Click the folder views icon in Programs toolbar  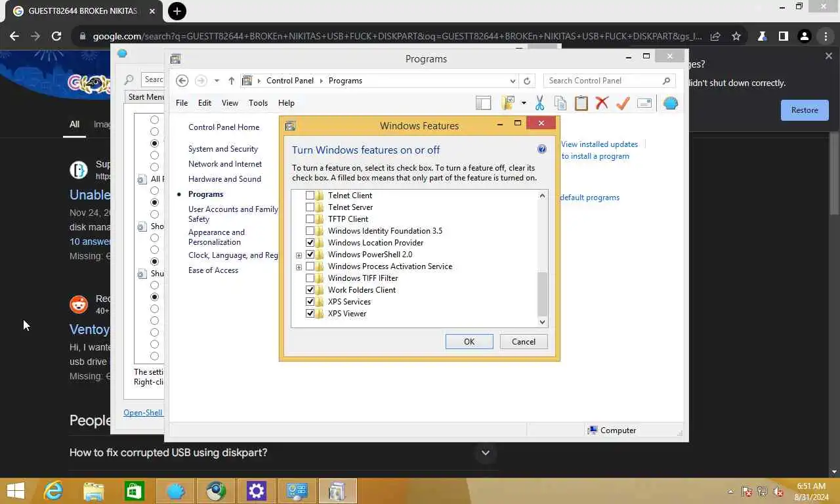[508, 103]
